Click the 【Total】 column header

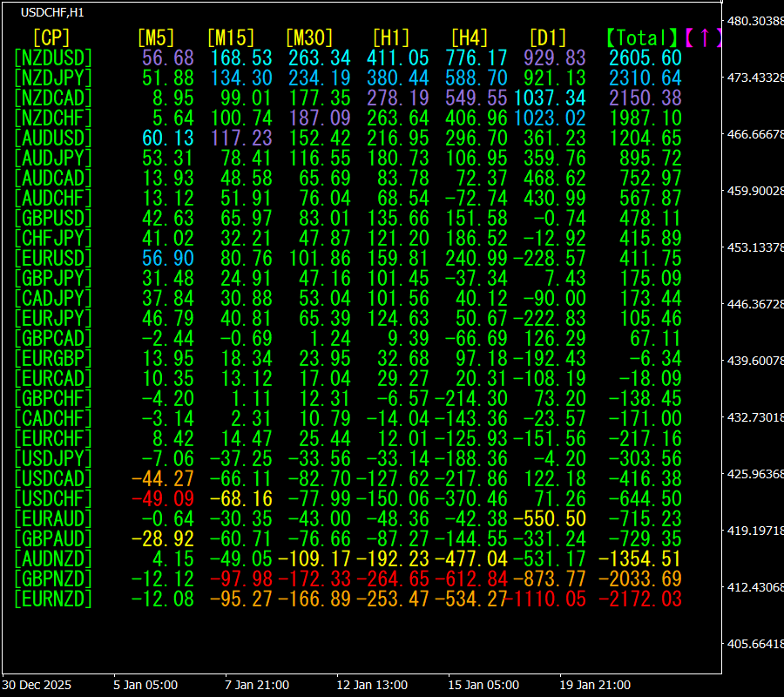[x=642, y=38]
